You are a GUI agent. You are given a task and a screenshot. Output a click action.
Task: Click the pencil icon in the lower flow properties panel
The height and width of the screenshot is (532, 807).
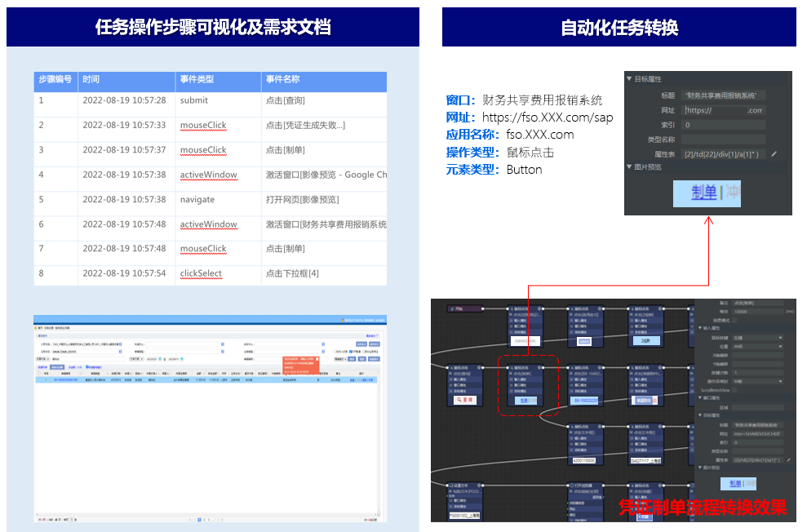tap(788, 460)
